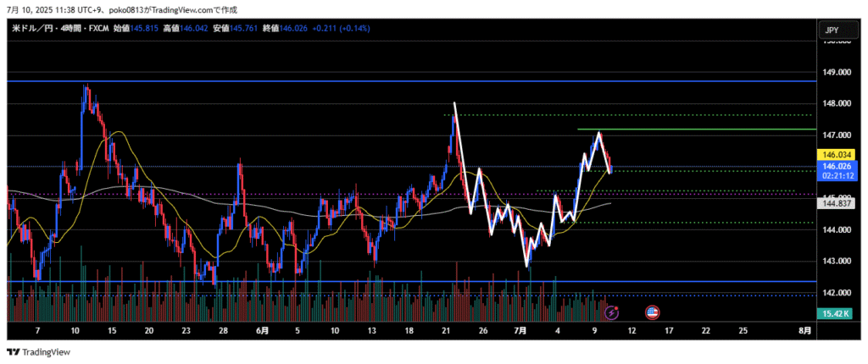Click the US flag economic event icon

coord(652,312)
